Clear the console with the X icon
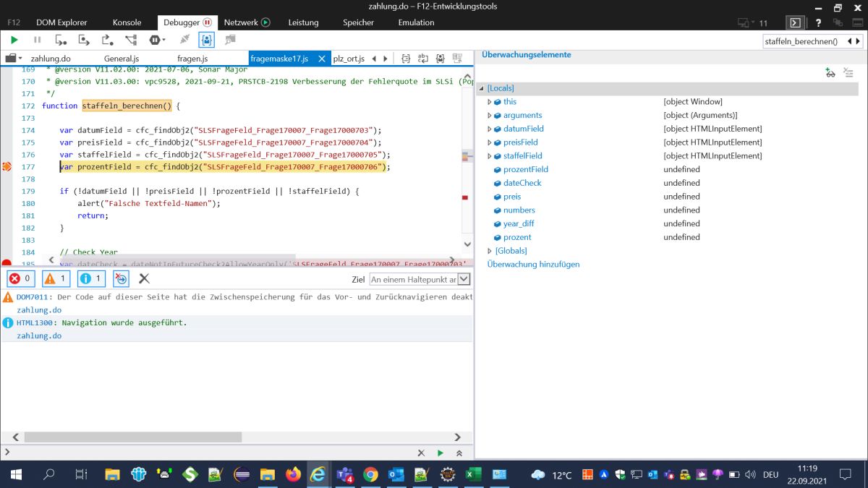 144,278
